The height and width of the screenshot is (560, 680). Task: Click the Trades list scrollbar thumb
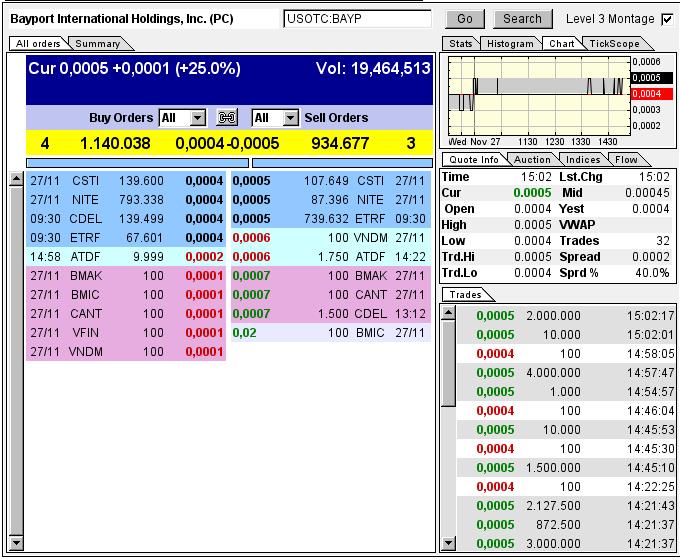pos(448,364)
